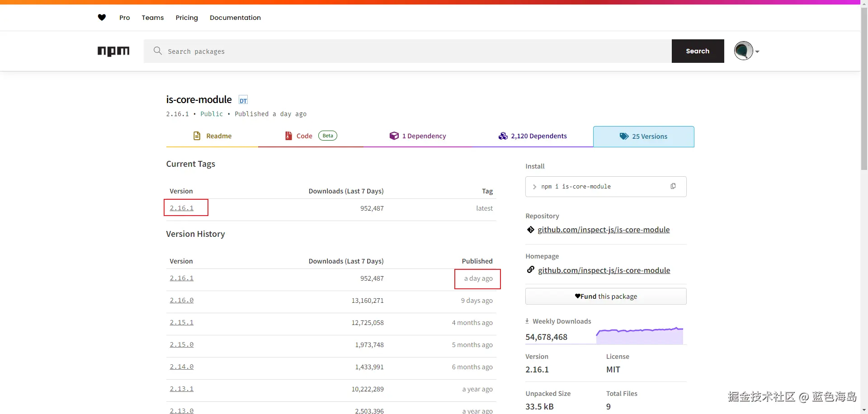Screen dimensions: 868x414
Task: Go to the Pricing page
Action: click(187, 18)
